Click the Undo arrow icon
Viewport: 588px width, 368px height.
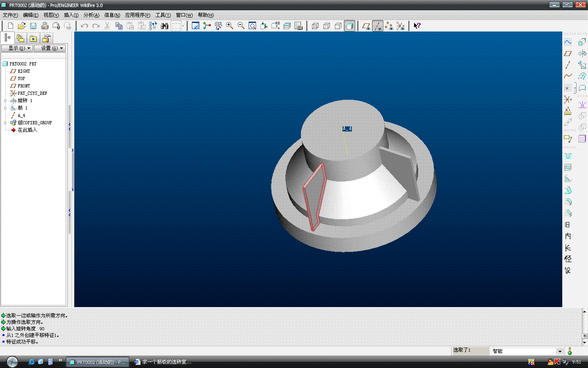[85, 26]
